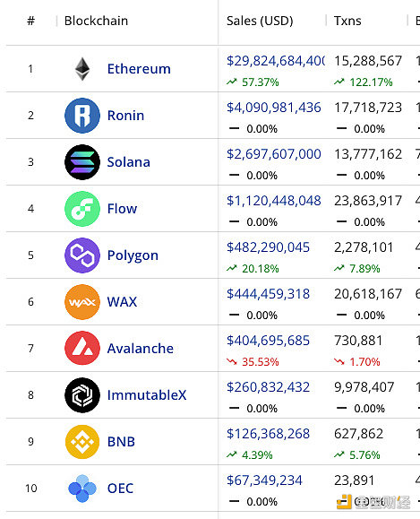Click the green Flow logo icon

82,209
